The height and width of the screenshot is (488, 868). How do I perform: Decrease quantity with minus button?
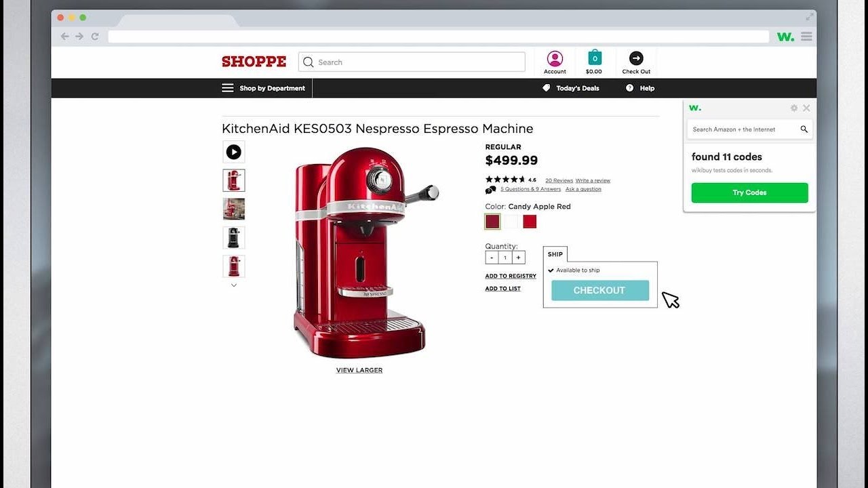click(492, 258)
